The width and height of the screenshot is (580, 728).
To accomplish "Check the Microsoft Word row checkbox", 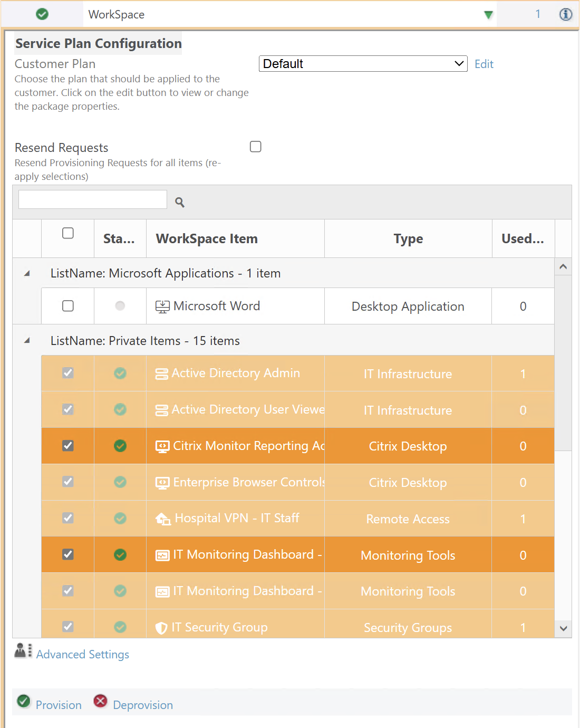I will [x=68, y=306].
